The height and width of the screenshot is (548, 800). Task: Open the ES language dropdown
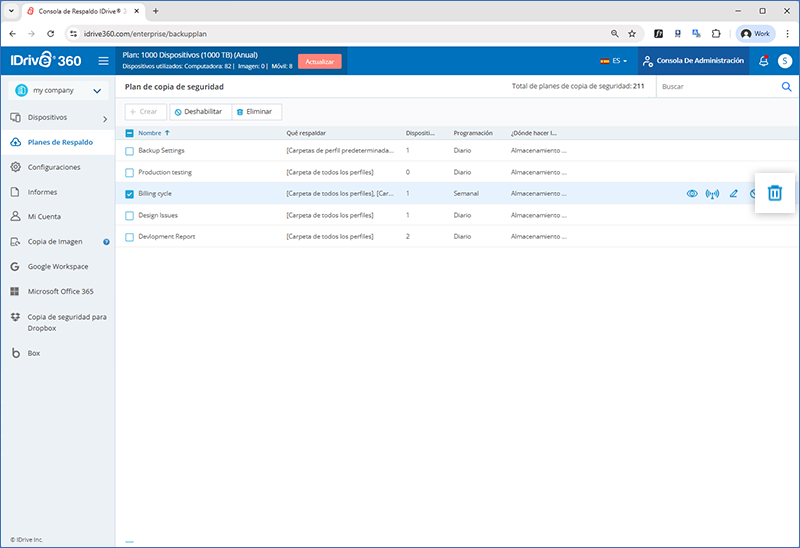(x=614, y=61)
